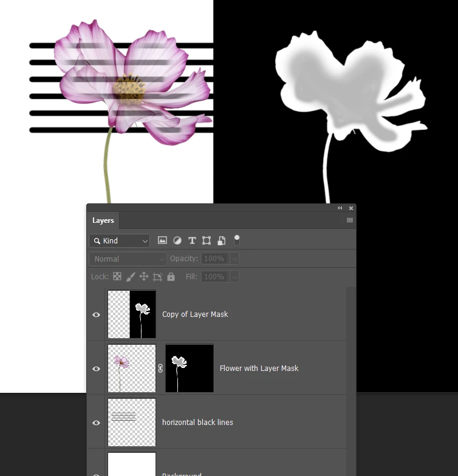Screen dimensions: 458x476
Task: Select the Background layer white thumbnail
Action: coord(132,464)
